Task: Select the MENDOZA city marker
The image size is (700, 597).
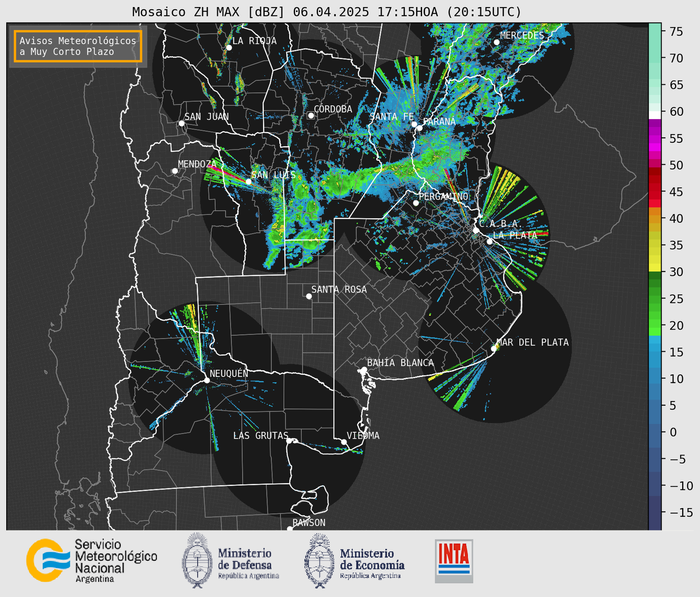Action: pos(175,171)
